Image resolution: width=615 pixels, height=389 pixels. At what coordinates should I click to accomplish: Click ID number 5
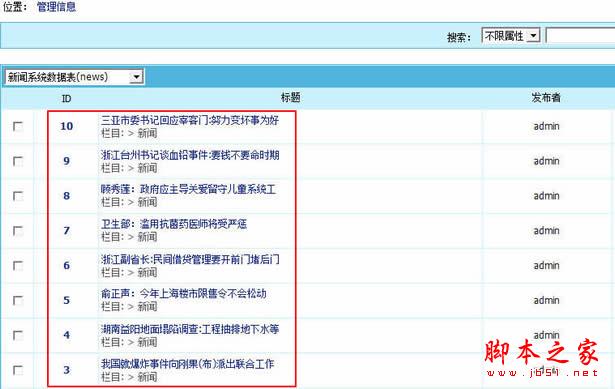tap(66, 301)
